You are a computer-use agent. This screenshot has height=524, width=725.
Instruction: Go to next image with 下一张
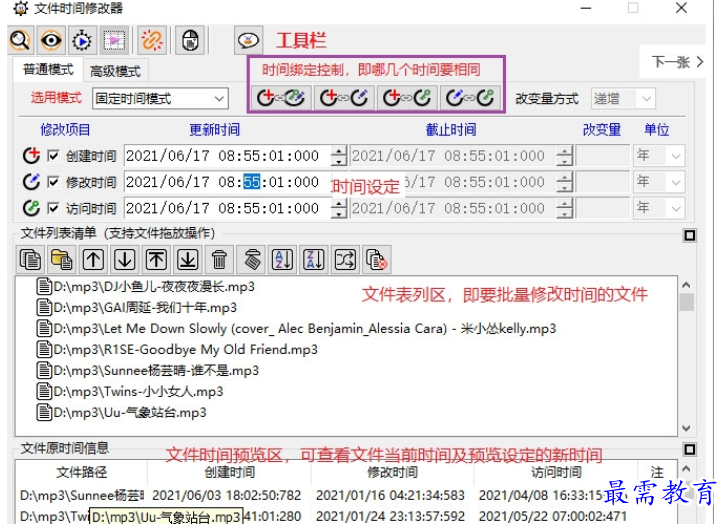(677, 62)
